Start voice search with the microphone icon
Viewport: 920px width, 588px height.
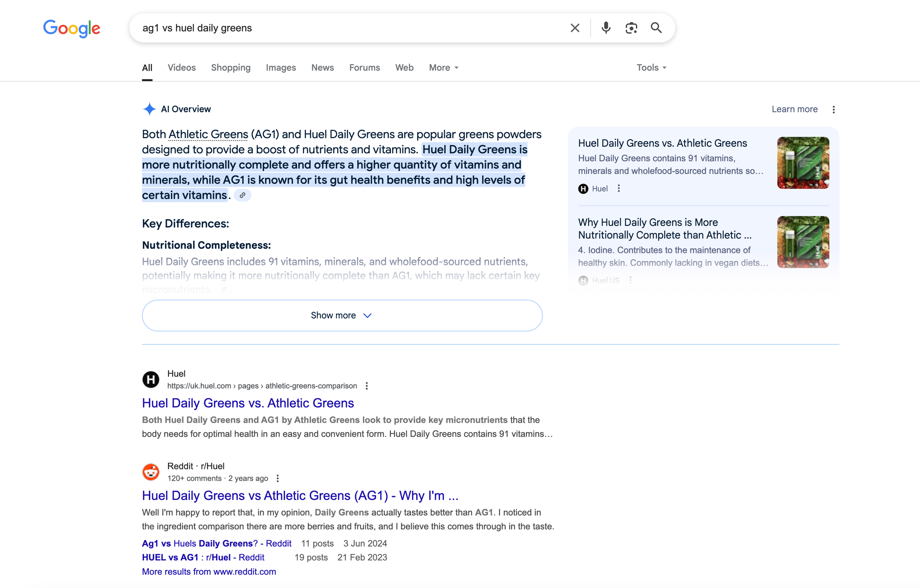pos(606,28)
